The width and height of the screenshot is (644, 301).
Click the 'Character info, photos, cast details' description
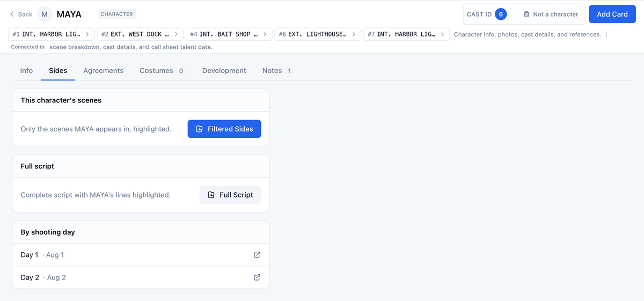click(528, 34)
